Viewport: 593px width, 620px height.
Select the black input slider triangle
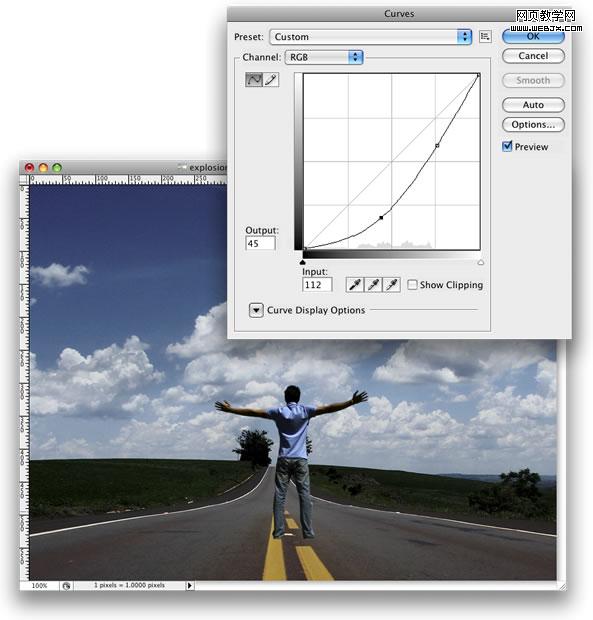point(303,262)
